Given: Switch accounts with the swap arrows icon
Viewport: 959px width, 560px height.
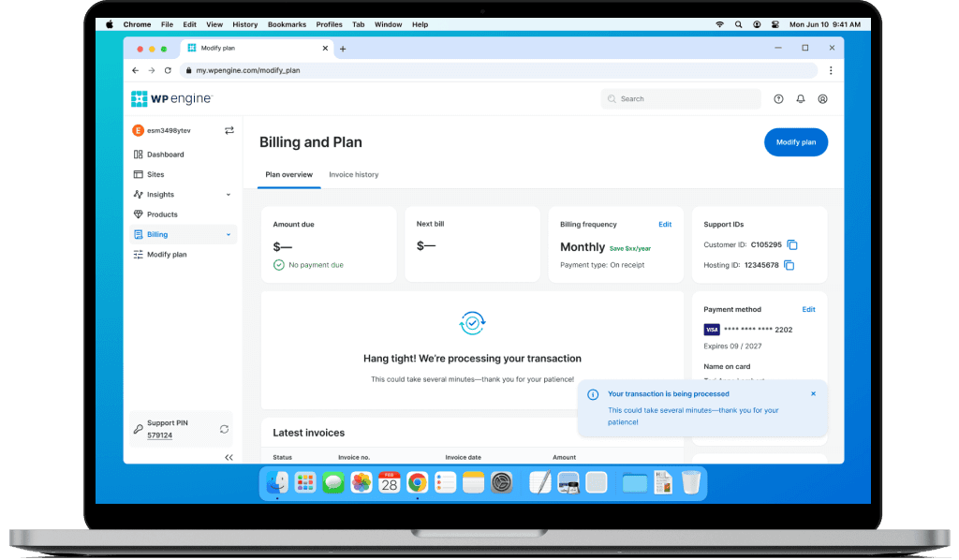Looking at the screenshot, I should 229,130.
